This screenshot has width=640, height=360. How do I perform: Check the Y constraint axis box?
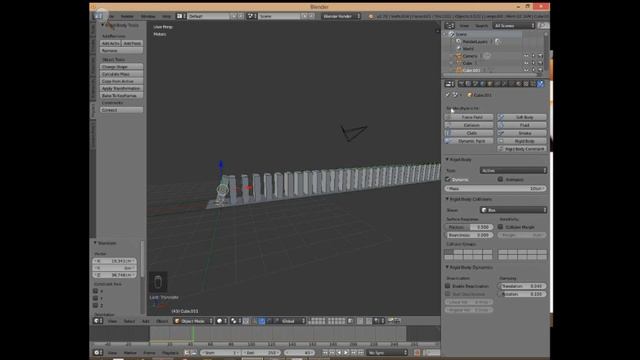96,298
